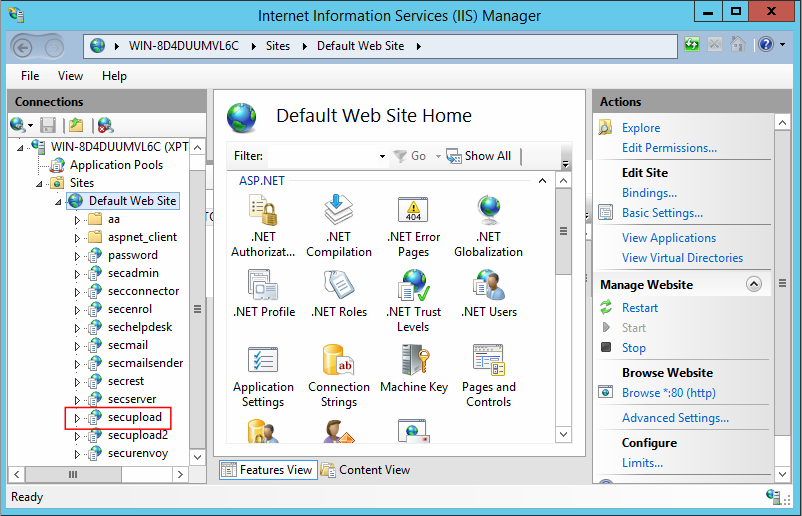Collapse the Default Web Site node
802x516 pixels.
[58, 201]
